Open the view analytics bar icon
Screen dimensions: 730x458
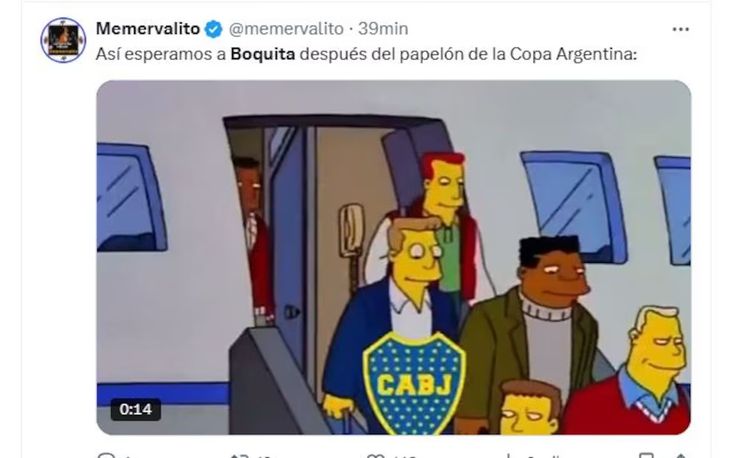tap(509, 455)
